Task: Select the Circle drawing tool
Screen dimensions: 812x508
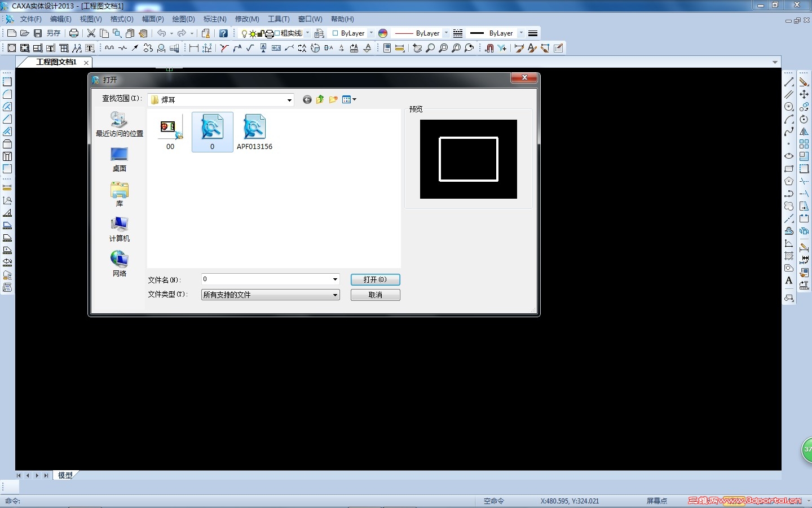Action: coord(789,107)
